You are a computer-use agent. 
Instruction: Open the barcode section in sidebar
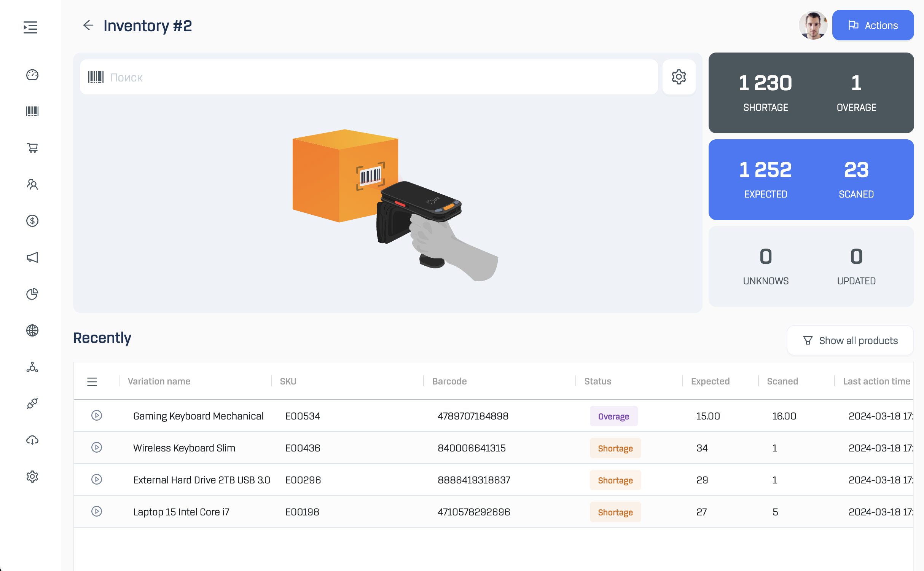pyautogui.click(x=32, y=111)
